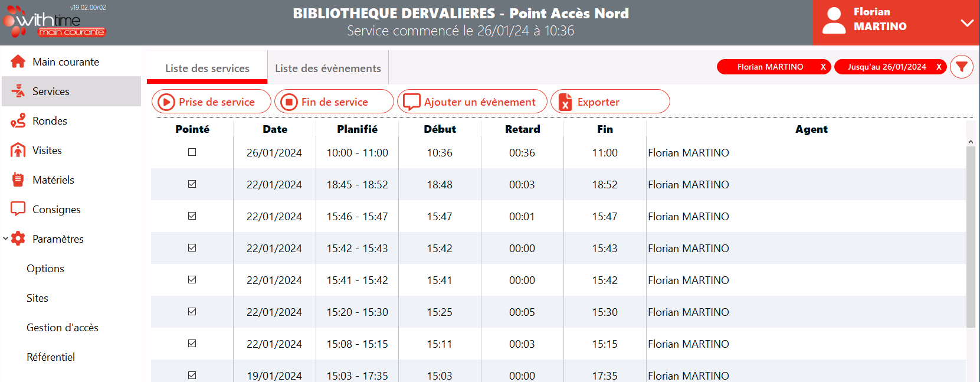Open Gestion d'accès settings item
This screenshot has height=382, width=980.
point(63,328)
